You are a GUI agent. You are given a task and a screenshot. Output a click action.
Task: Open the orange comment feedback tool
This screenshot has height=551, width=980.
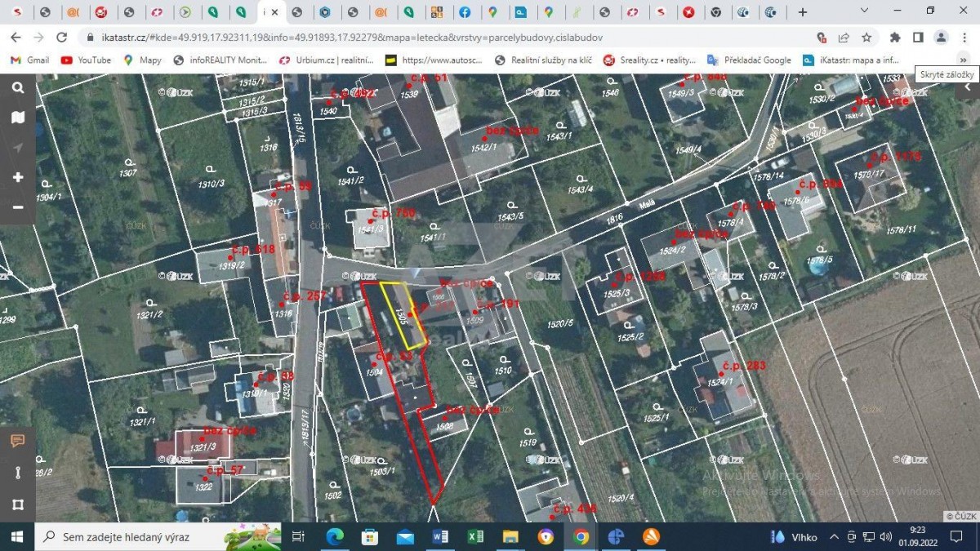click(x=18, y=442)
